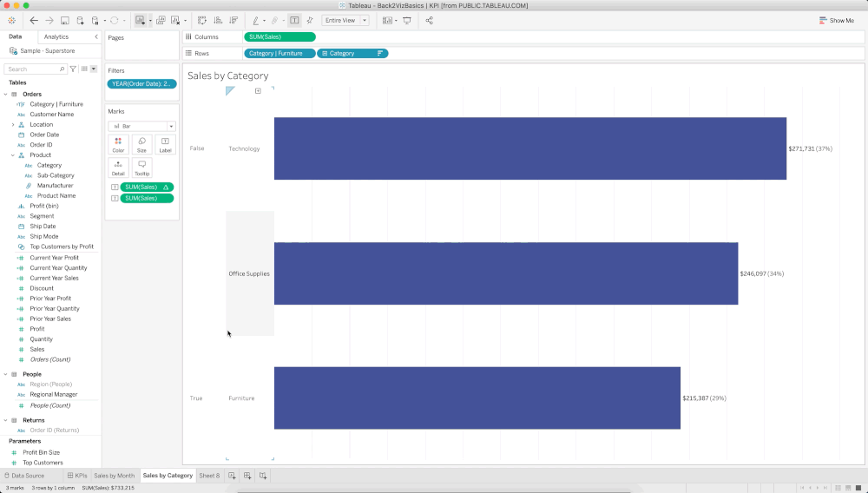Screen dimensions: 868x493
Task: Select the Regional Manager field
Action: click(x=54, y=395)
